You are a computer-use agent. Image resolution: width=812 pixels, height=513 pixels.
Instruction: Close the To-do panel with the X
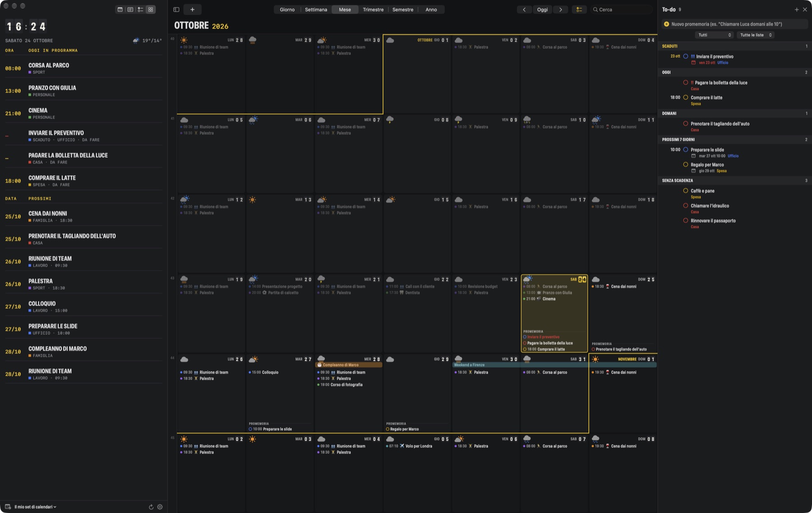805,9
